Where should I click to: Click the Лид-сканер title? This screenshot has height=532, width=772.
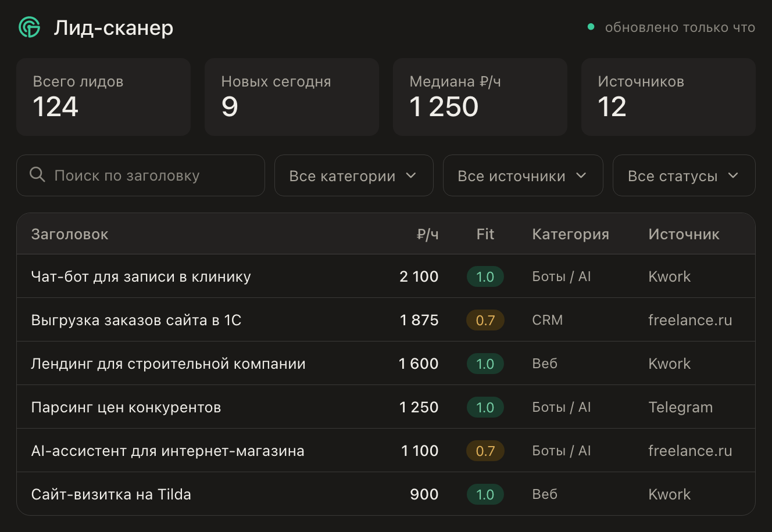click(x=114, y=28)
